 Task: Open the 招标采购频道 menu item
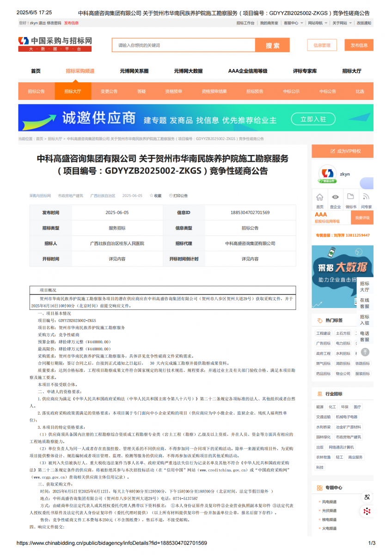click(x=80, y=71)
